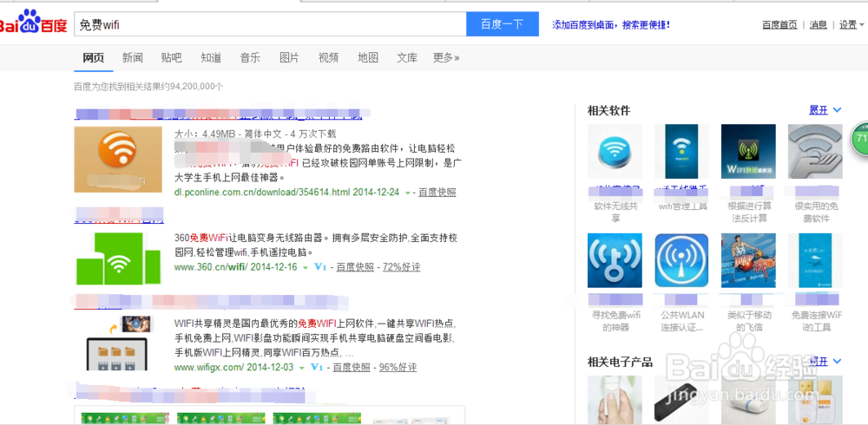The width and height of the screenshot is (868, 425).
Task: Open 消息 in the top bar
Action: (819, 25)
